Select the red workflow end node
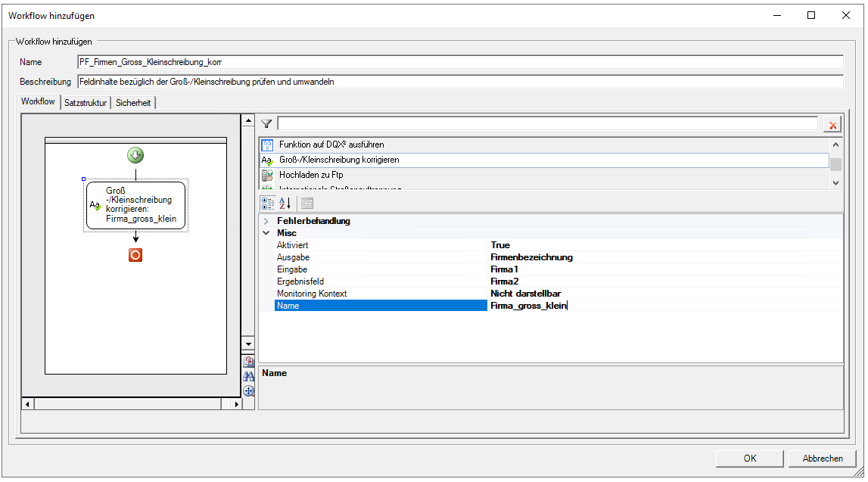 click(x=135, y=255)
